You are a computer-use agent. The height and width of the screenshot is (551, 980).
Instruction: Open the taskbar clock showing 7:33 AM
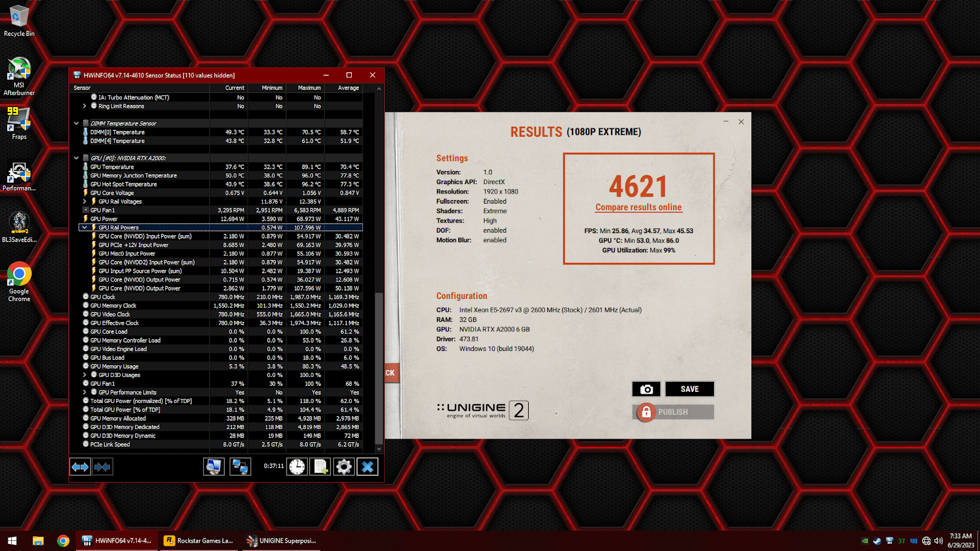(x=960, y=540)
